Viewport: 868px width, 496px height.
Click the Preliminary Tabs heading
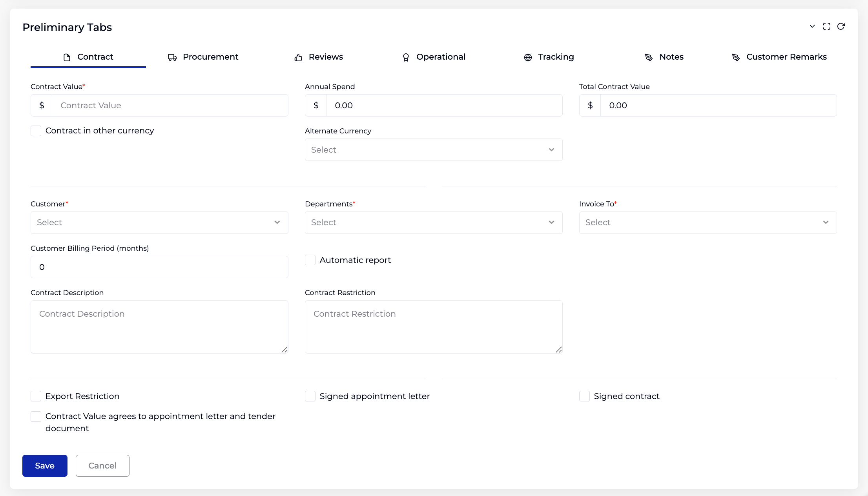click(67, 27)
